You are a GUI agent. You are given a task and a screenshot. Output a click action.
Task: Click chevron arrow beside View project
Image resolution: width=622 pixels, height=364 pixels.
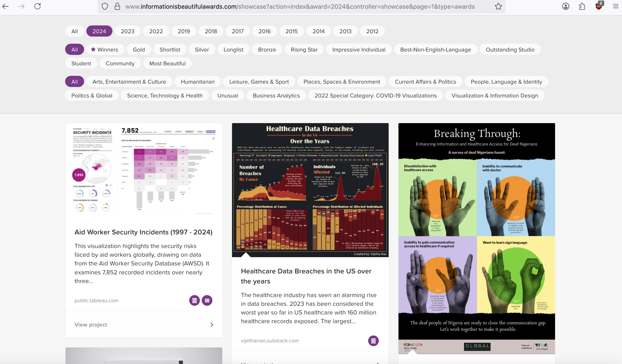click(212, 325)
